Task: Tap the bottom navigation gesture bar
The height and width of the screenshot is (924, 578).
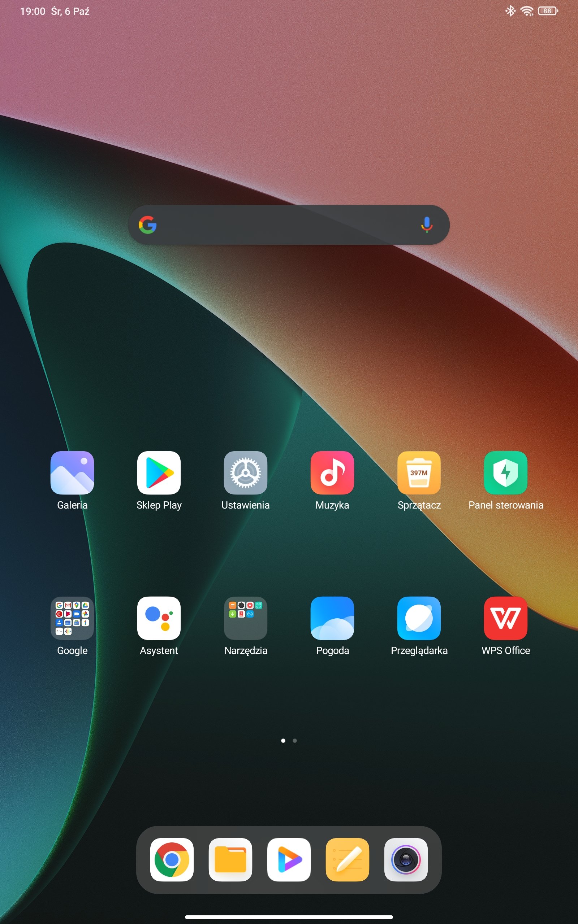Action: [289, 917]
